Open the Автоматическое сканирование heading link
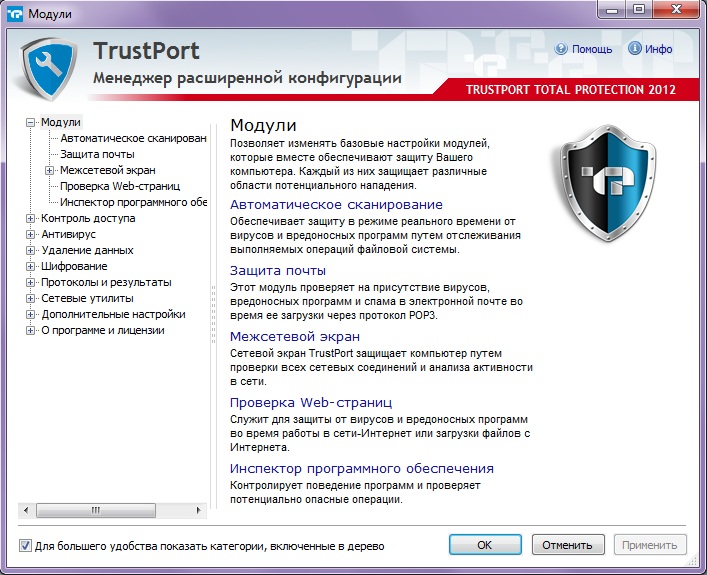 (336, 205)
